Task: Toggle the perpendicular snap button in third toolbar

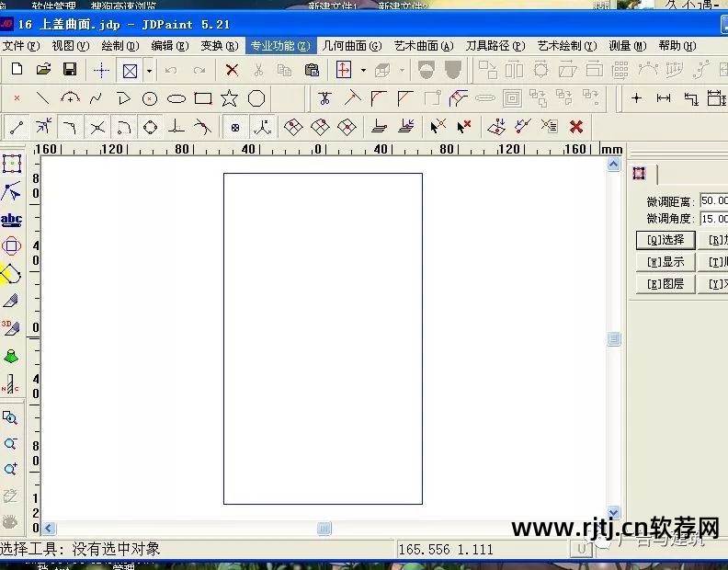Action: (x=176, y=127)
